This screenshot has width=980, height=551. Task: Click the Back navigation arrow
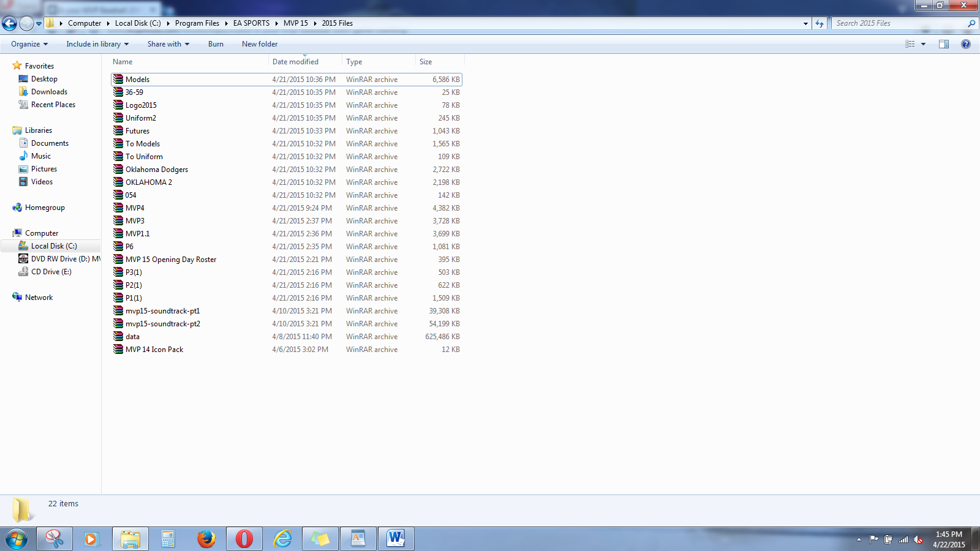[x=9, y=23]
